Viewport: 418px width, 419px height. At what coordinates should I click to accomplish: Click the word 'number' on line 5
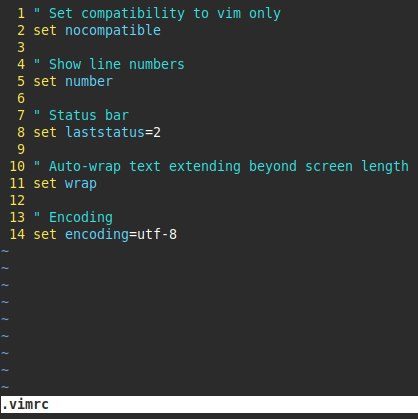[x=89, y=81]
